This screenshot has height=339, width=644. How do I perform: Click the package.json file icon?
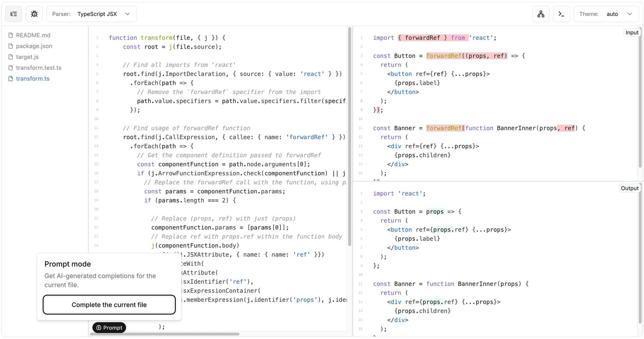click(x=11, y=46)
